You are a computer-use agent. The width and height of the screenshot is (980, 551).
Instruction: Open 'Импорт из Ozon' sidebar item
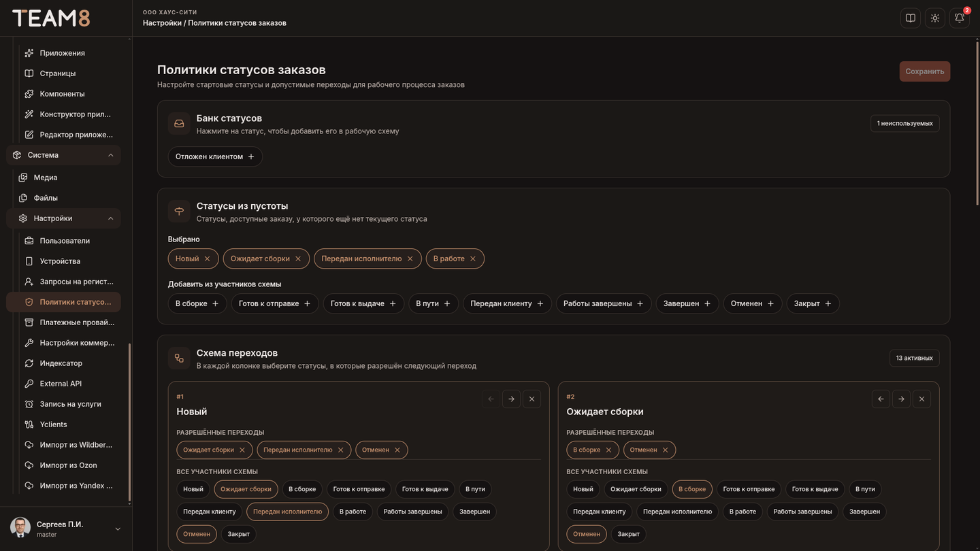(67, 465)
